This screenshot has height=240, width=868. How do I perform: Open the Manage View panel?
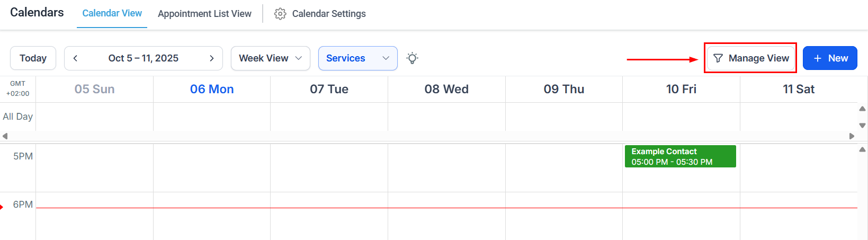pos(751,58)
